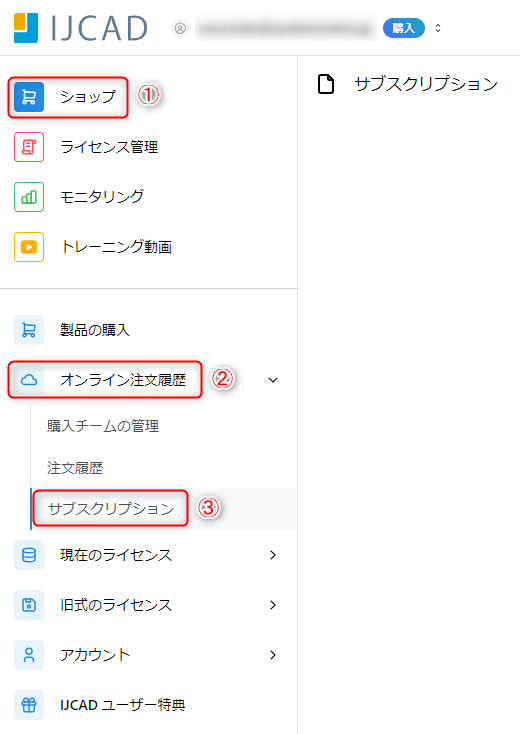Viewport: 520px width, 734px height.
Task: Click the サブスクリプション page heading
Action: [426, 84]
